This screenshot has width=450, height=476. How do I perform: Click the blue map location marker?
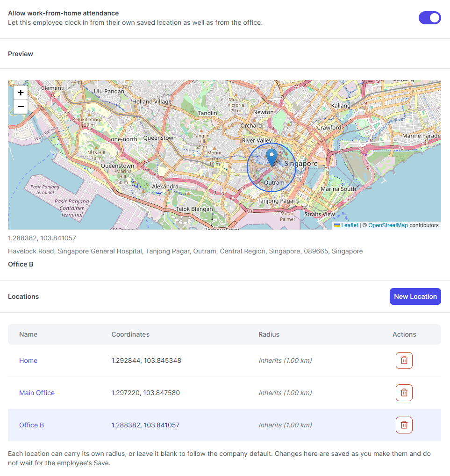pyautogui.click(x=271, y=157)
